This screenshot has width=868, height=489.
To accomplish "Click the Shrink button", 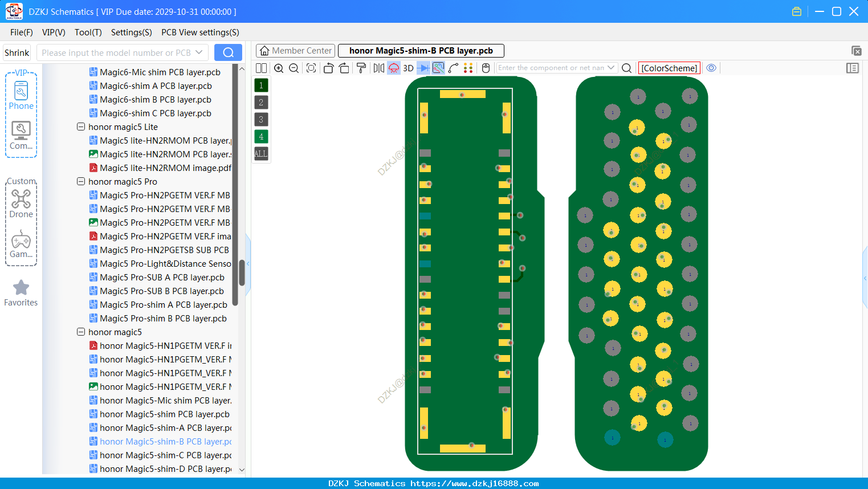I will click(17, 52).
